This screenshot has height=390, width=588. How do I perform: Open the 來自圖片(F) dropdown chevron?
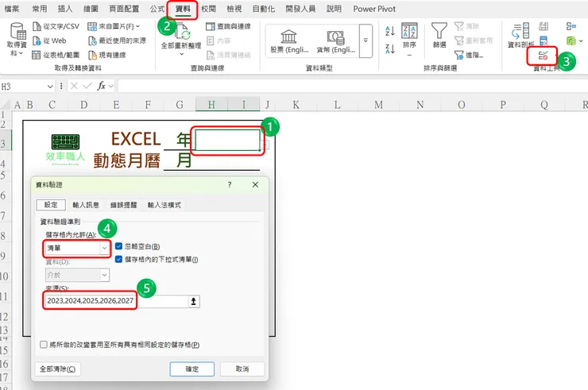tap(137, 26)
